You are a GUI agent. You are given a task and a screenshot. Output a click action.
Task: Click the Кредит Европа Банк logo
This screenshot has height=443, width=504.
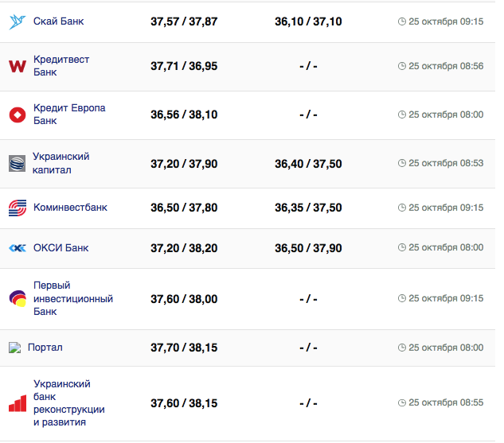[x=18, y=115]
